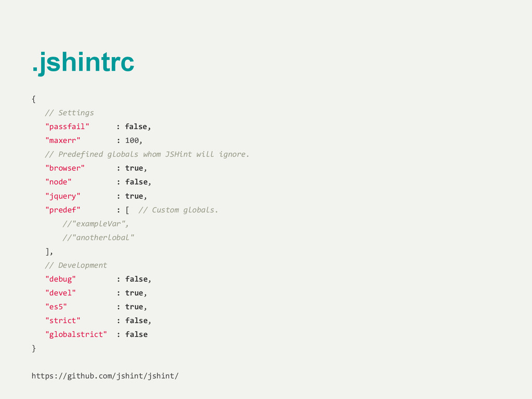Click the // Settings comment line
This screenshot has height=399, width=532.
coord(69,113)
